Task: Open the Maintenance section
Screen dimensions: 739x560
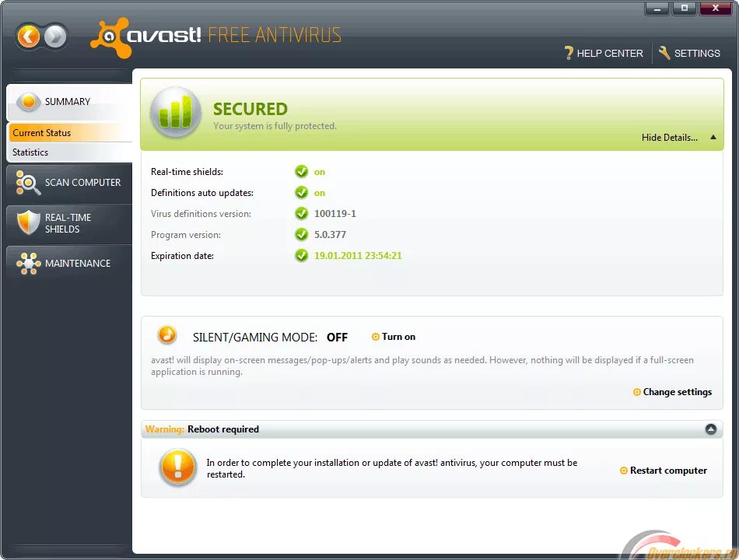Action: click(x=69, y=264)
